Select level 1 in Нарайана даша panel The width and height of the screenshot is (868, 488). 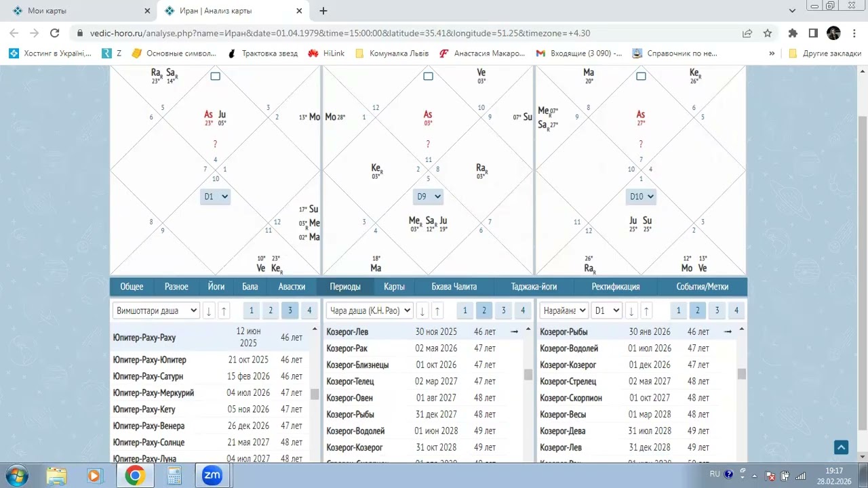coord(678,310)
